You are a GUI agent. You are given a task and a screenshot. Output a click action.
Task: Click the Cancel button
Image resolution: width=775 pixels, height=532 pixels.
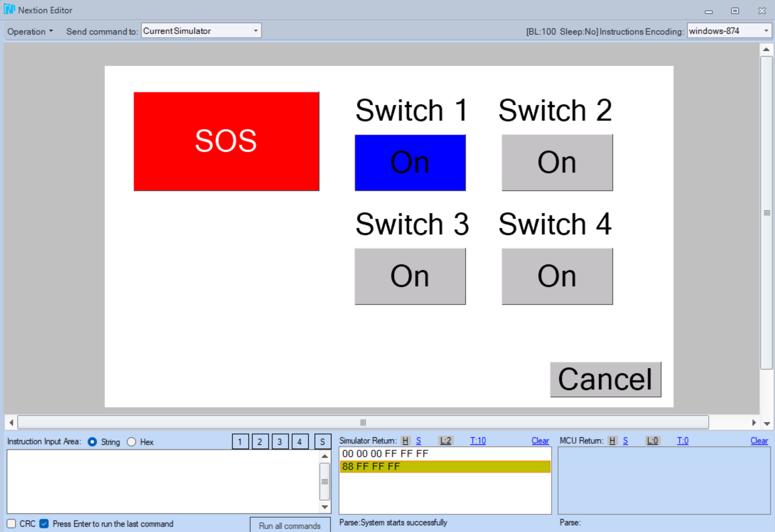tap(605, 379)
